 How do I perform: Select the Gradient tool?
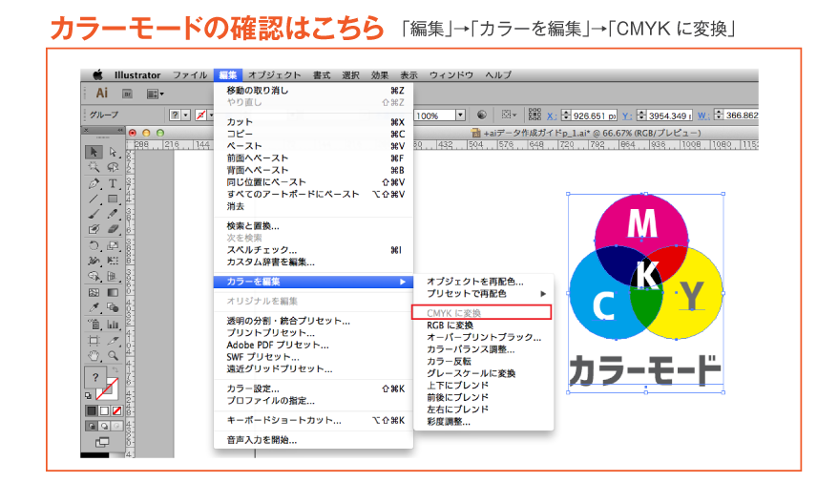click(x=113, y=292)
